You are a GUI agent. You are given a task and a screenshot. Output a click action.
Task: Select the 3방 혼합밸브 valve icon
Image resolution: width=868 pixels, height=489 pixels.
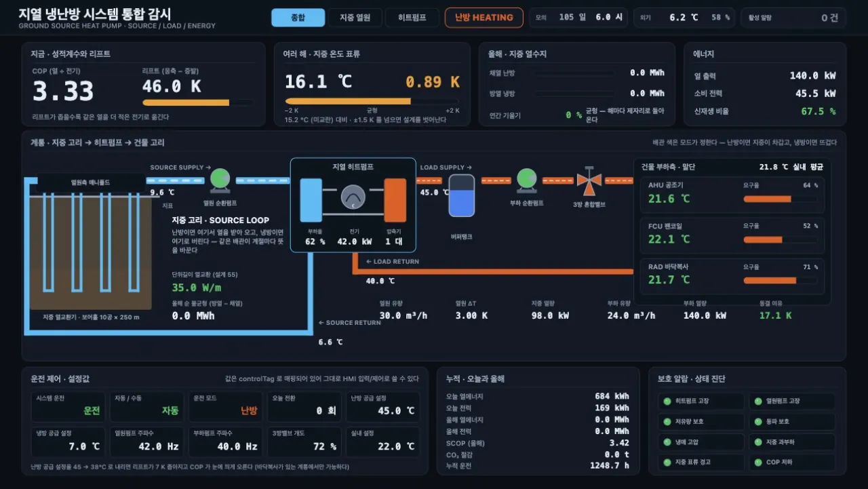tap(589, 180)
